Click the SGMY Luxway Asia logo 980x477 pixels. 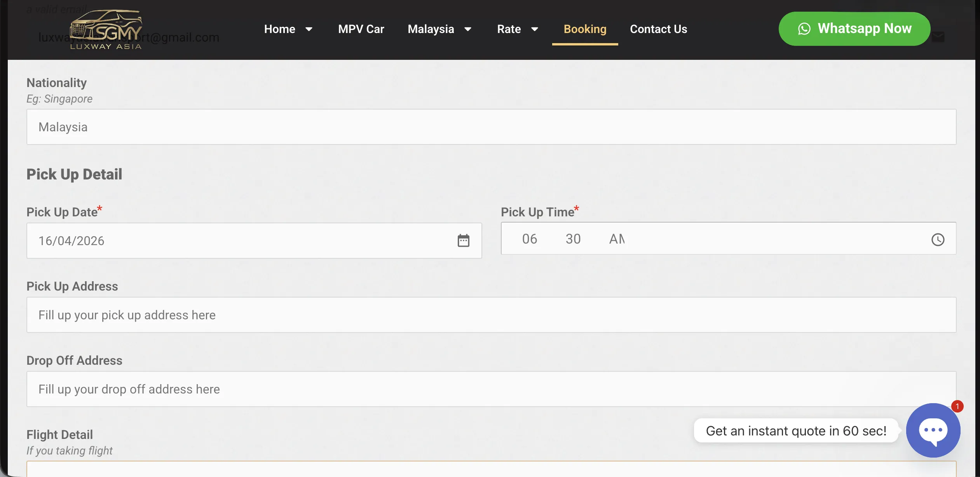(106, 30)
